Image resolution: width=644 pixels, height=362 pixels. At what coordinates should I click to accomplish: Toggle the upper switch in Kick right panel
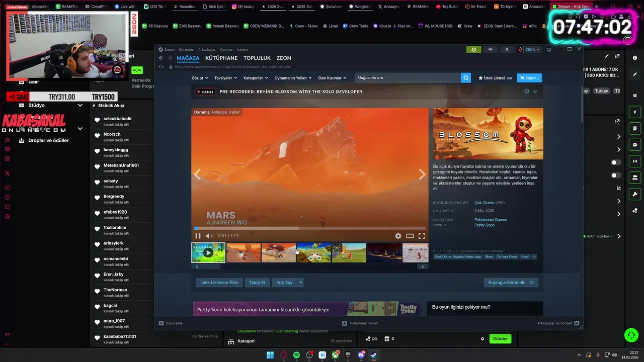click(615, 162)
